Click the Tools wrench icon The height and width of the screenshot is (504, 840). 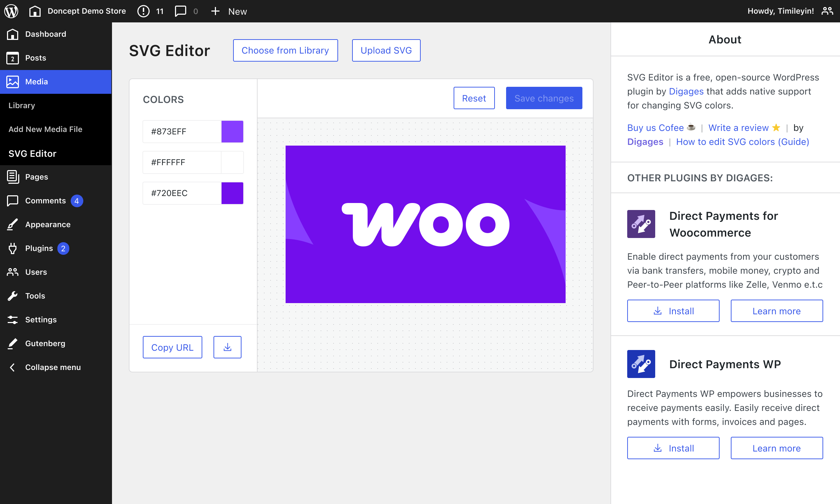[13, 296]
